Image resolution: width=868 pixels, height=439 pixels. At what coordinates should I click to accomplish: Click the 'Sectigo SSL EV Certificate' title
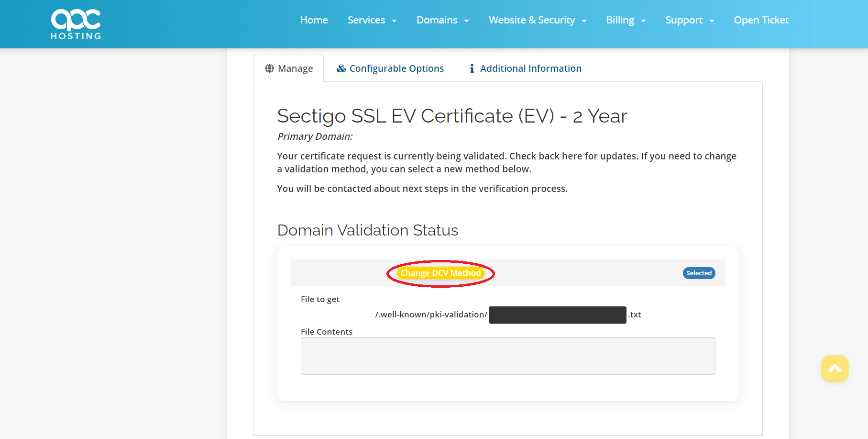452,116
